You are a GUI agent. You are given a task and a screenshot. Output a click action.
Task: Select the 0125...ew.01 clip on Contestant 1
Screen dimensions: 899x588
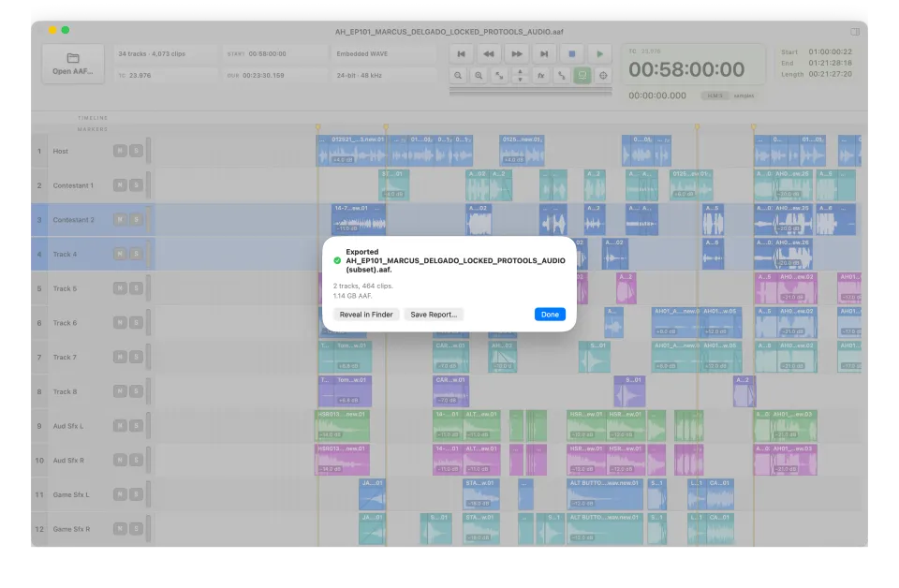coord(691,185)
